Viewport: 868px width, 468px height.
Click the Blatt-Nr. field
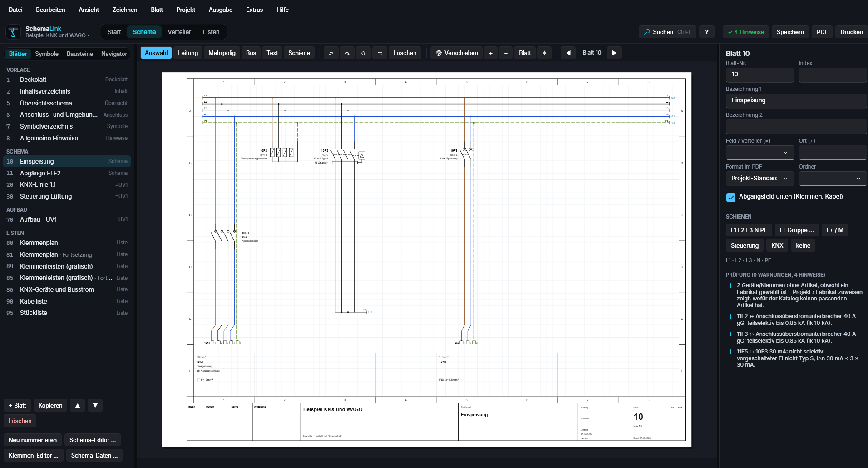click(x=760, y=75)
